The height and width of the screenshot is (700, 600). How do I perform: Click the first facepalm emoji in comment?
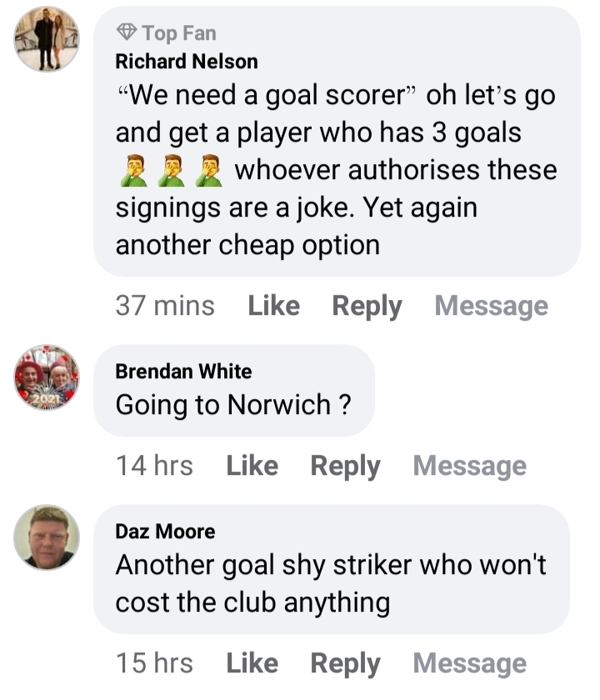point(133,170)
